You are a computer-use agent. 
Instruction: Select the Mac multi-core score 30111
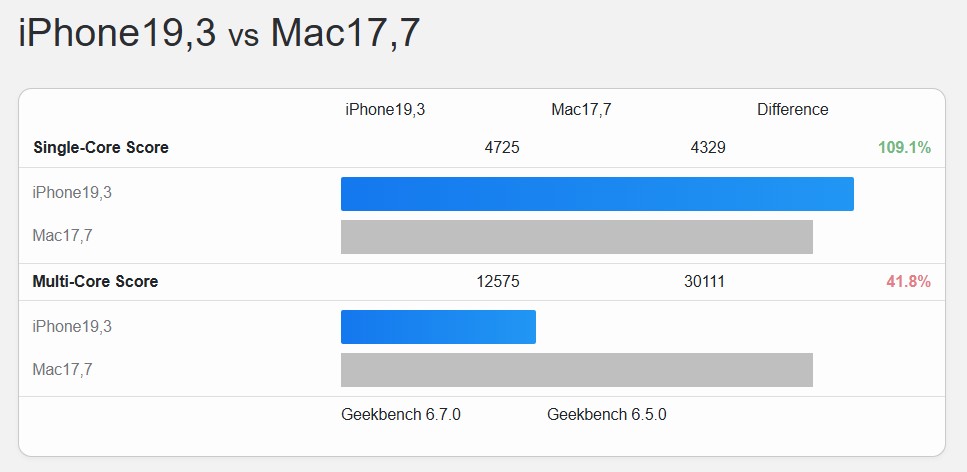point(704,282)
